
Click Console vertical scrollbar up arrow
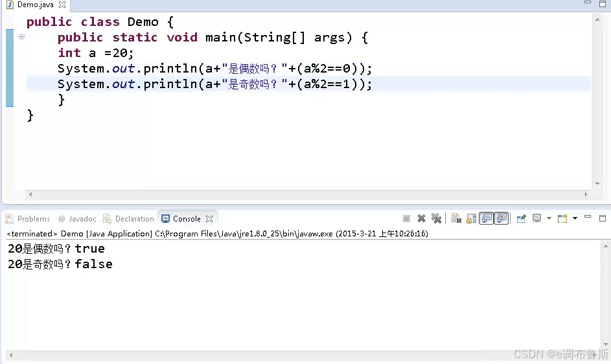click(x=606, y=246)
